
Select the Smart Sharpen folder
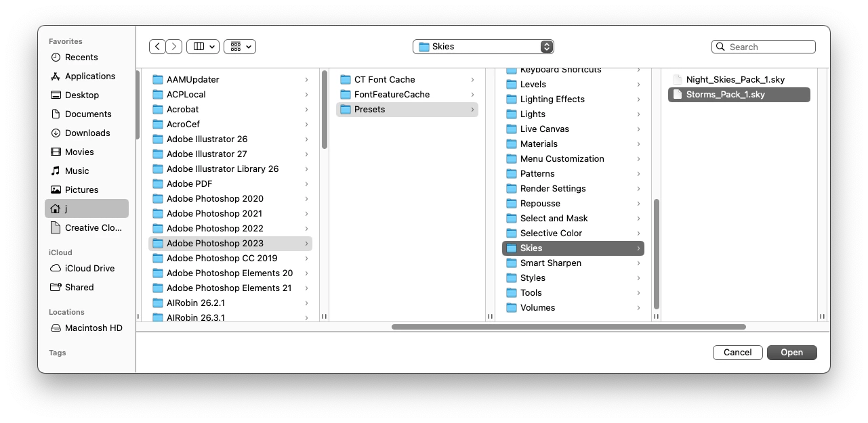(573, 263)
